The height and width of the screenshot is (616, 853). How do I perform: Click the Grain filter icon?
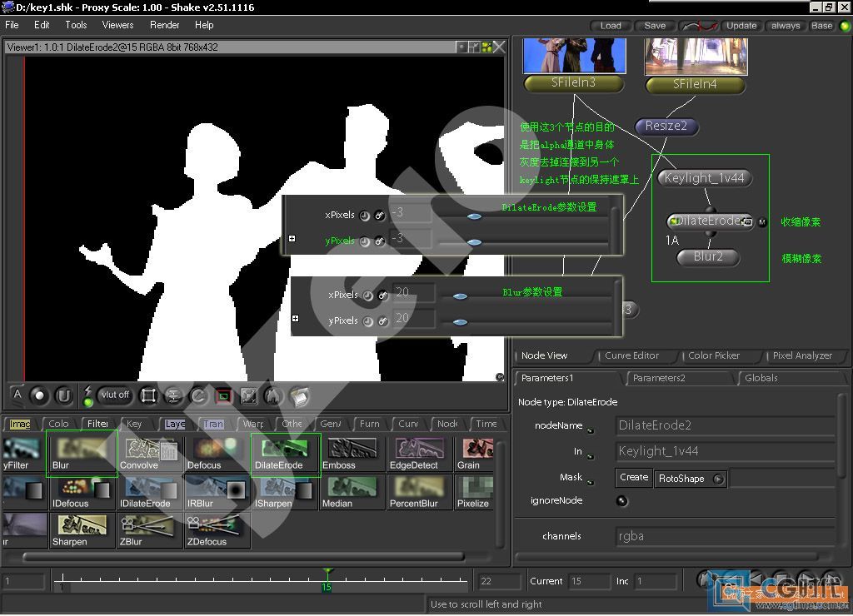(475, 454)
